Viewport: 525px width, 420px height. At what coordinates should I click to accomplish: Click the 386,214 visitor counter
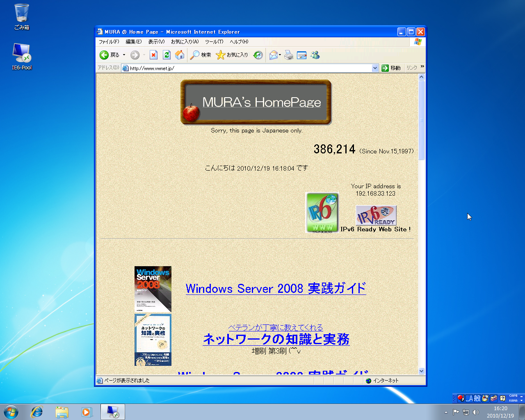(x=334, y=149)
